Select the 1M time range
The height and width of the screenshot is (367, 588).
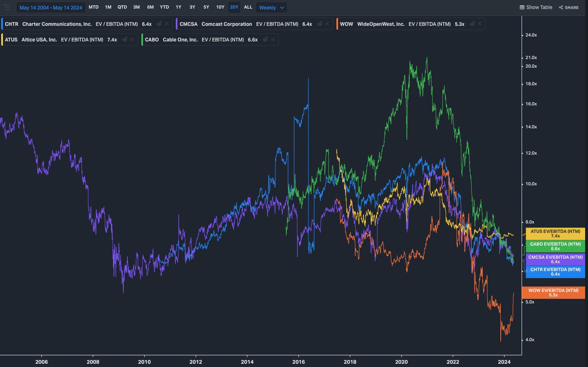coord(108,7)
